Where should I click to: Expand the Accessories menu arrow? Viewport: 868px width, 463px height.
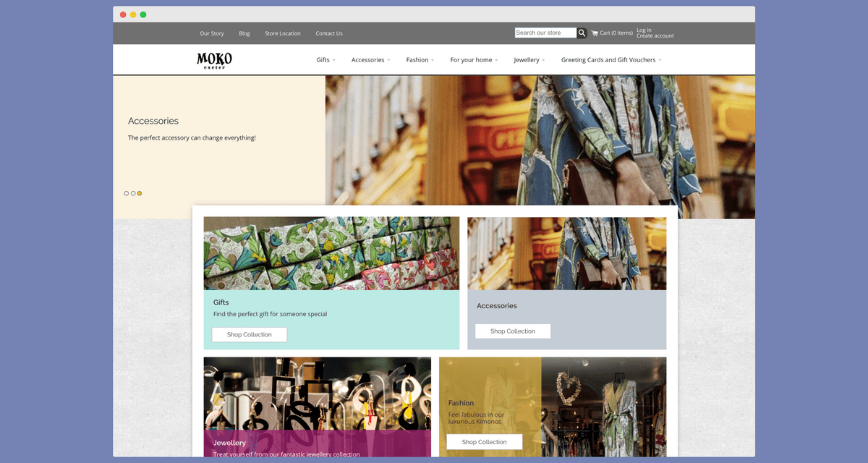tap(388, 60)
